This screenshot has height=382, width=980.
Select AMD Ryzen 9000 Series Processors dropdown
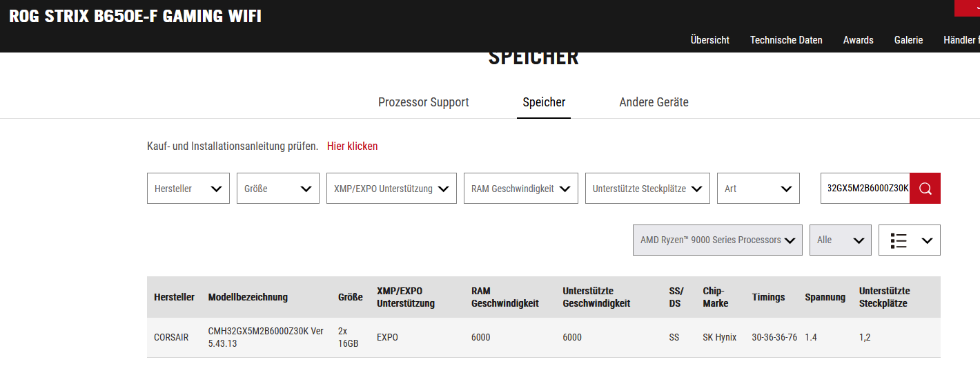click(x=717, y=240)
